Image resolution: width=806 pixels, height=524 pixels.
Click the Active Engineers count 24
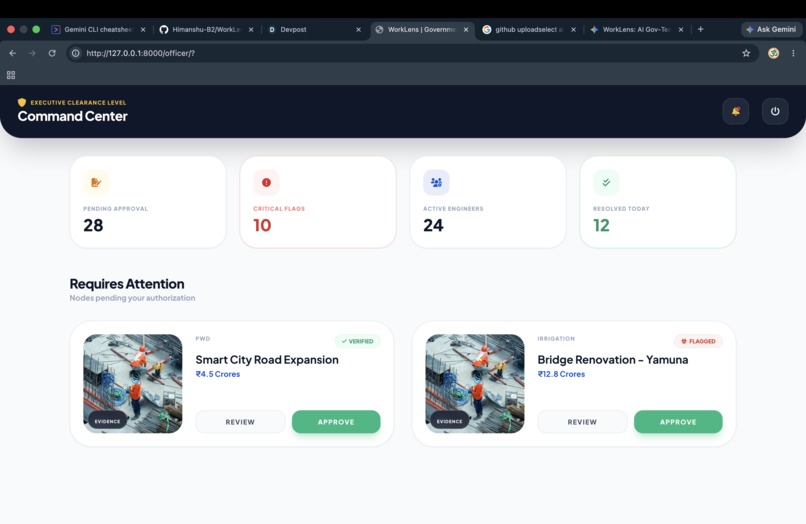[433, 225]
